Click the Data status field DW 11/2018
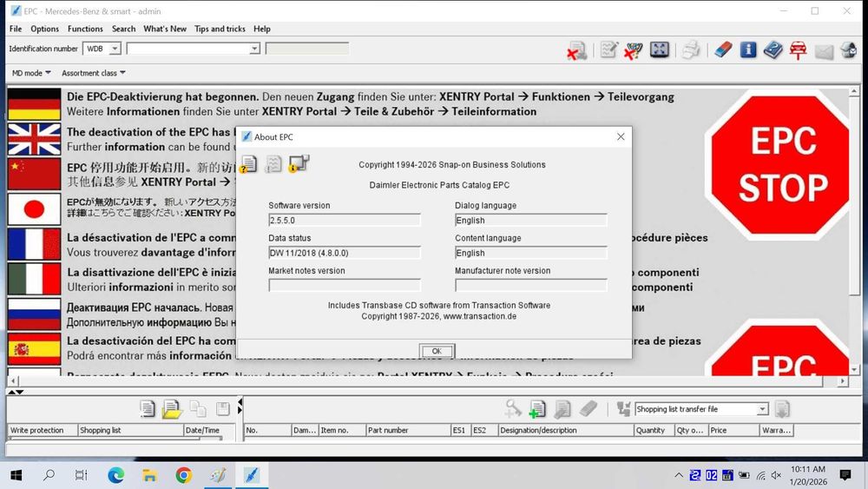The height and width of the screenshot is (489, 868). [x=345, y=253]
